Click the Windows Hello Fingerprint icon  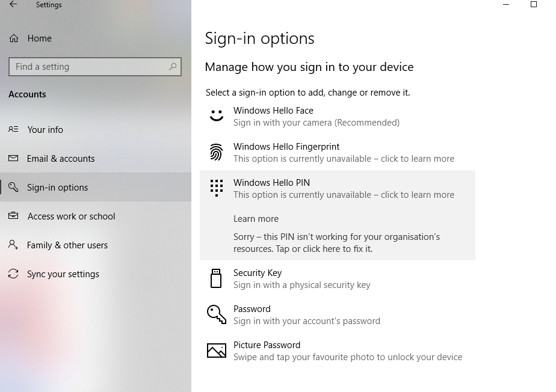pyautogui.click(x=216, y=152)
